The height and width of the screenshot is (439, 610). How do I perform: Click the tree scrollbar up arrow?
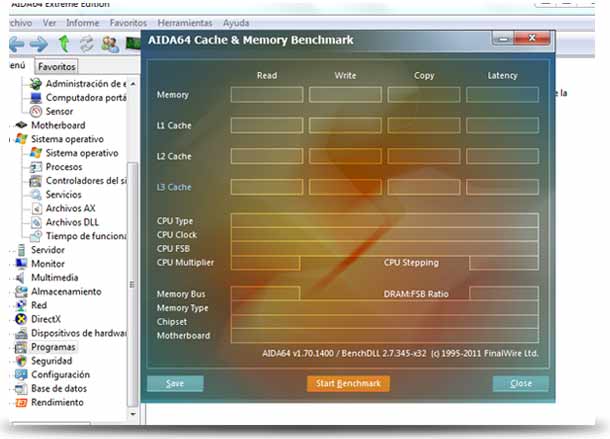coord(133,84)
